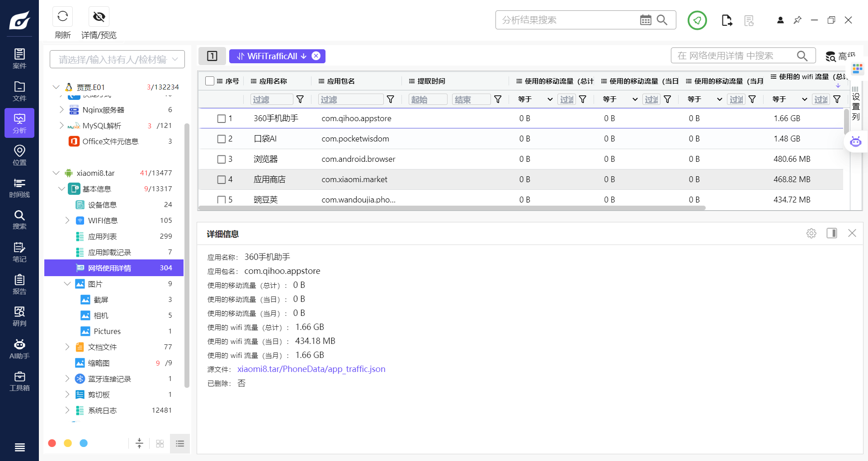The width and height of the screenshot is (868, 461).
Task: Open xiaomi8.tar/PhoneData/app_traffic.json source link
Action: pyautogui.click(x=311, y=369)
